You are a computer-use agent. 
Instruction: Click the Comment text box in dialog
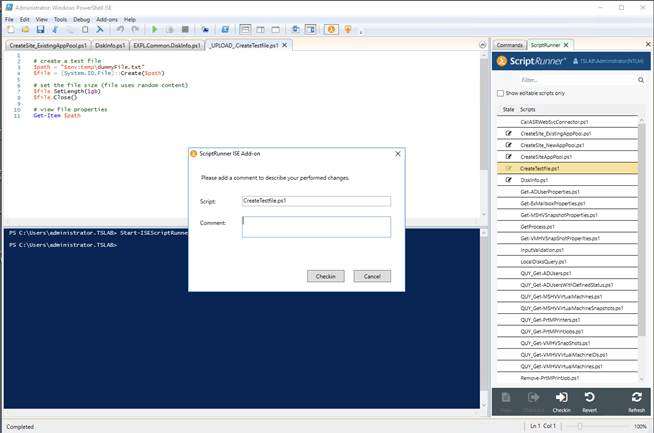point(316,227)
